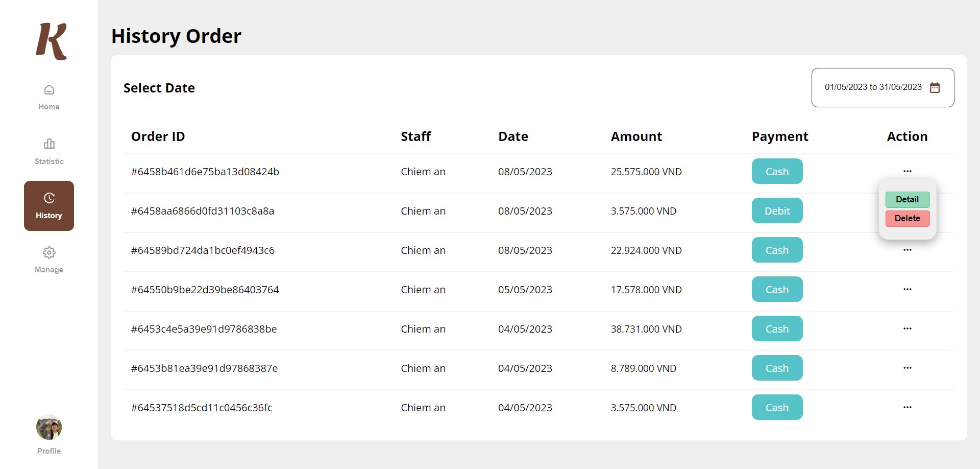Click the Debit payment badge
The image size is (980, 469).
tap(777, 210)
